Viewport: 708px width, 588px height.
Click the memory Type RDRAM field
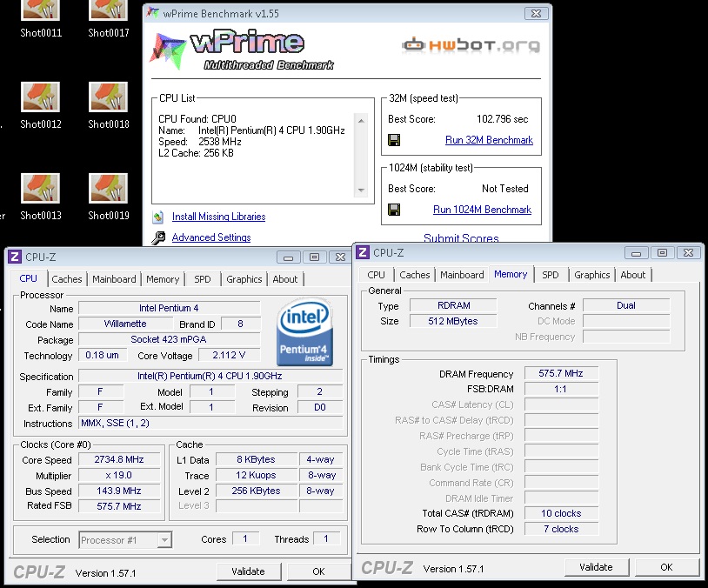coord(453,305)
